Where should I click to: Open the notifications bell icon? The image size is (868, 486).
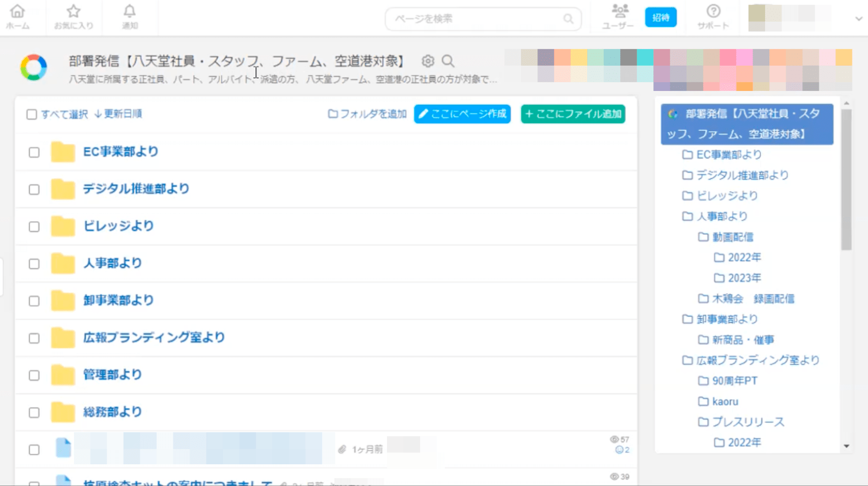(129, 11)
